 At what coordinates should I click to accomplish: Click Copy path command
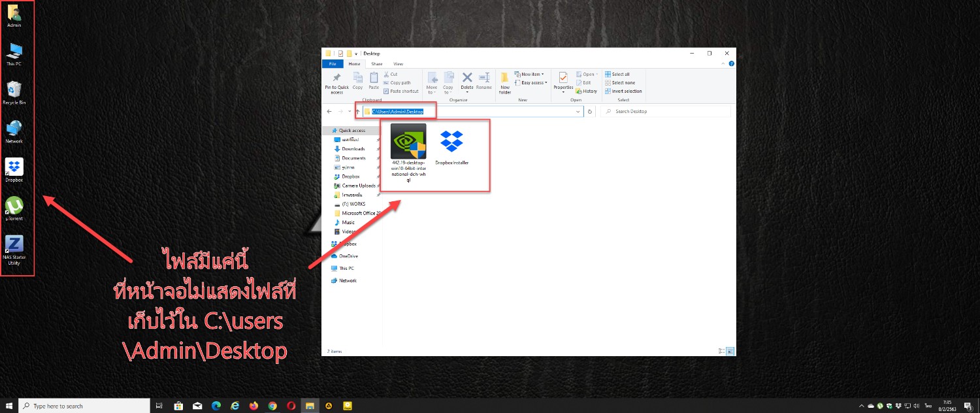[397, 82]
